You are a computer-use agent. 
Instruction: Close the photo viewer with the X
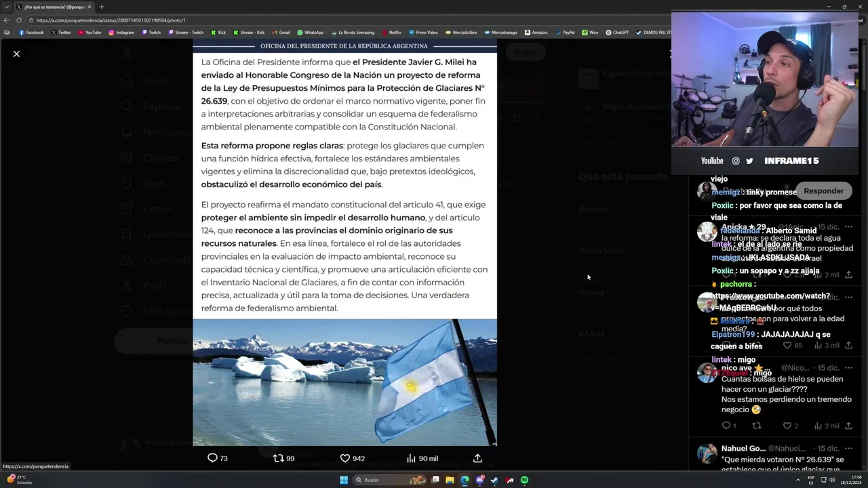[17, 54]
